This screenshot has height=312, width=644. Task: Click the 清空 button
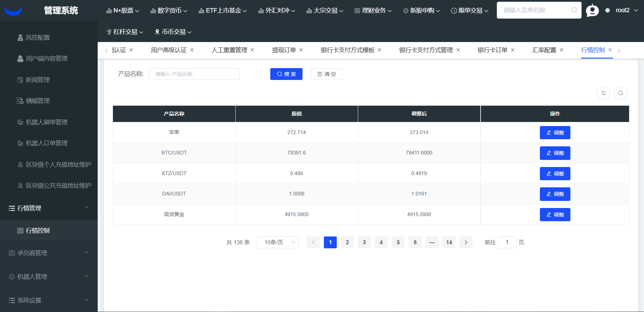(326, 74)
